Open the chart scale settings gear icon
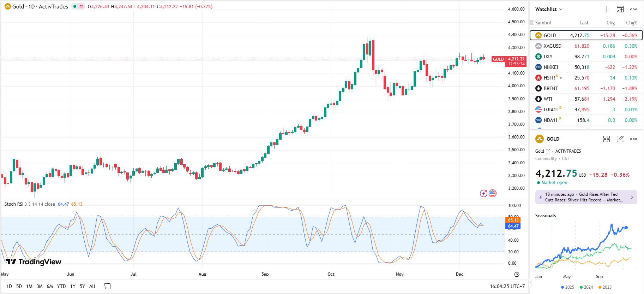The width and height of the screenshot is (644, 294). click(517, 274)
